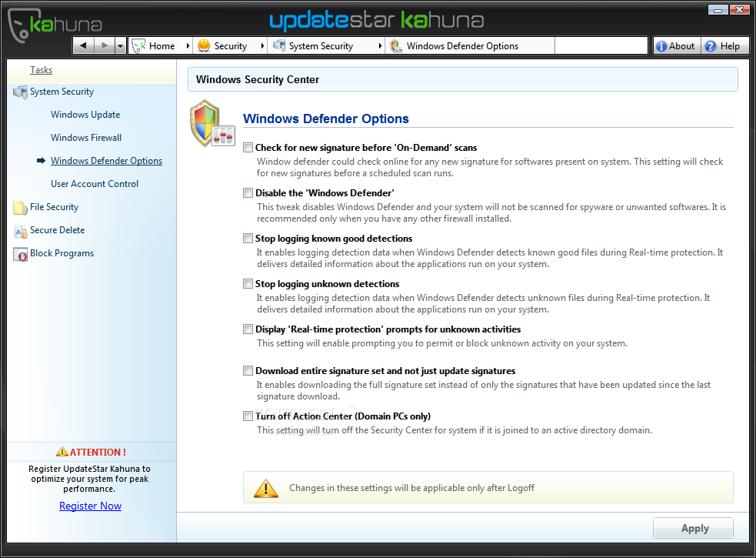756x558 pixels.
Task: Click the forward navigation arrow
Action: 104,46
